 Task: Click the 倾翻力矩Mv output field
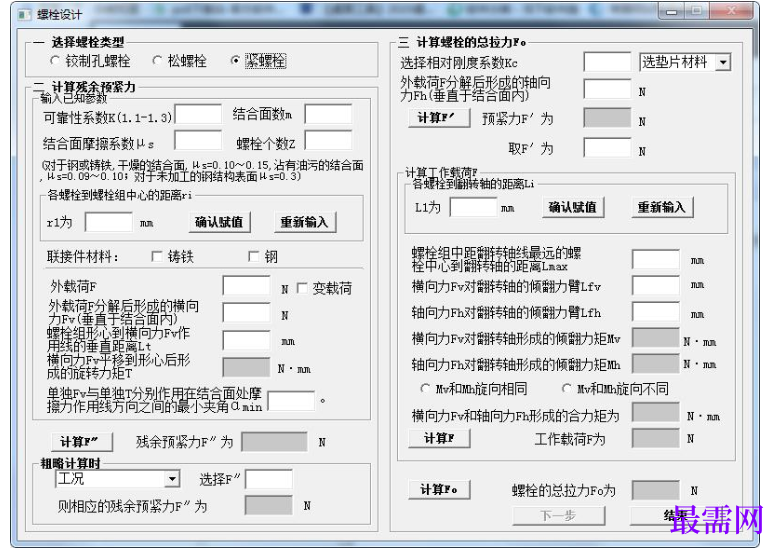click(656, 338)
